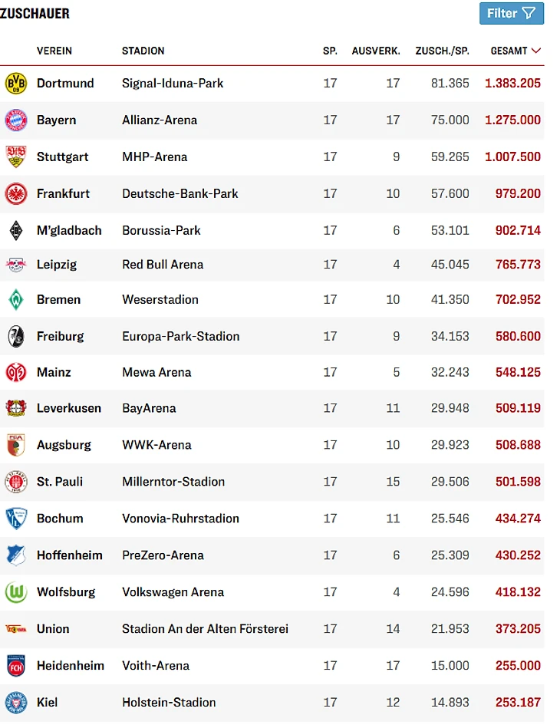The image size is (560, 728).
Task: Sort by Zusch./Sp. column header
Action: (442, 51)
